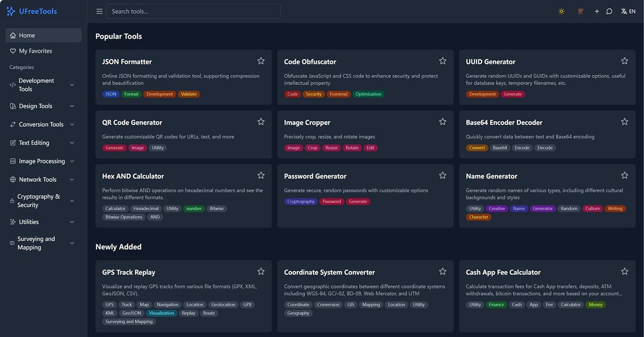Favorite JSON Formatter with star
This screenshot has width=644, height=337.
(x=261, y=61)
